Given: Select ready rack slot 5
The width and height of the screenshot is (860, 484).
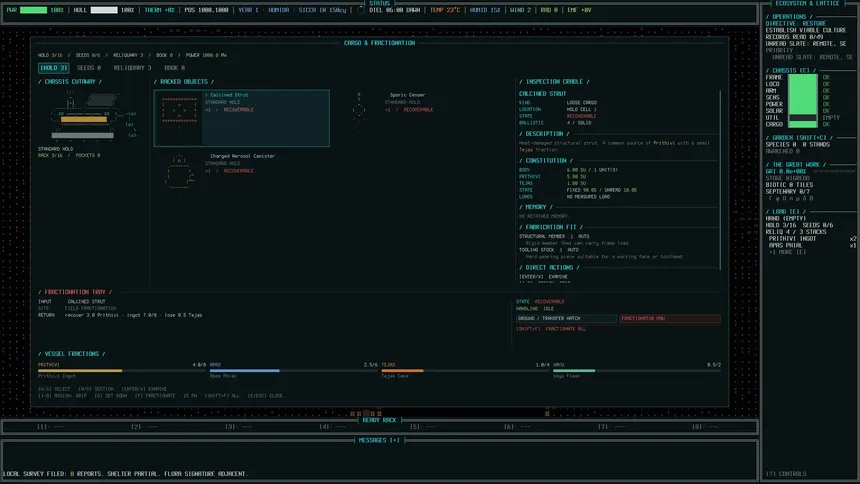Looking at the screenshot, I should (x=423, y=426).
